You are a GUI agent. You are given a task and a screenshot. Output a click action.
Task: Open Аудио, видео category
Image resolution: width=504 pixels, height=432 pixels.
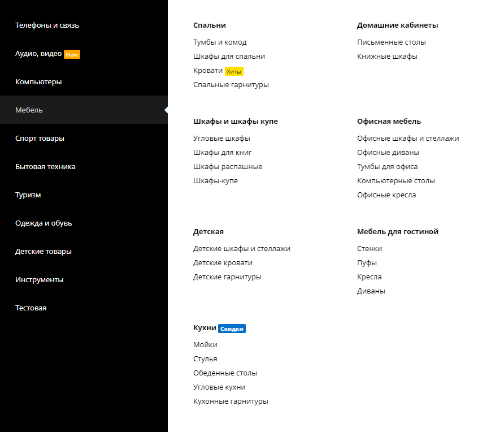[38, 54]
